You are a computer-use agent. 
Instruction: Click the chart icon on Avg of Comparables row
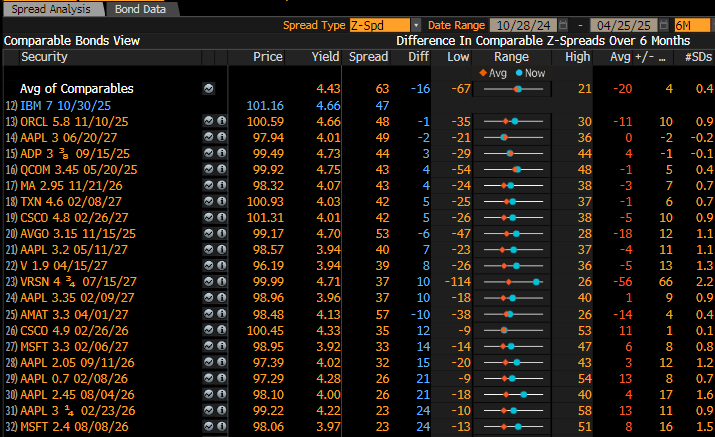208,89
